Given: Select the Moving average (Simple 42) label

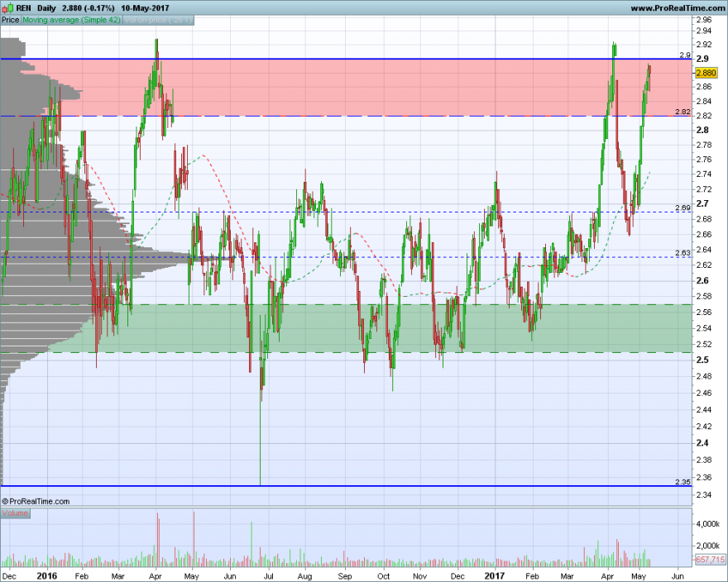Looking at the screenshot, I should (71, 20).
